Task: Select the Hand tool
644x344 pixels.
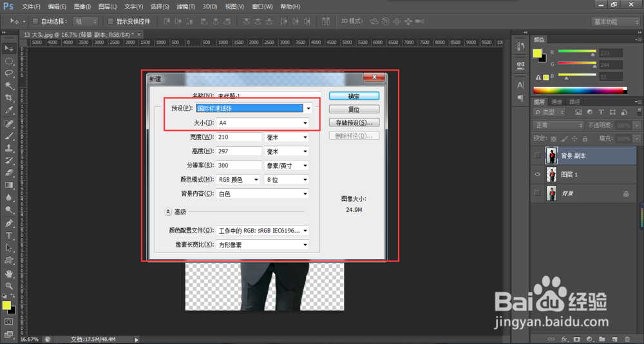Action: (8, 273)
